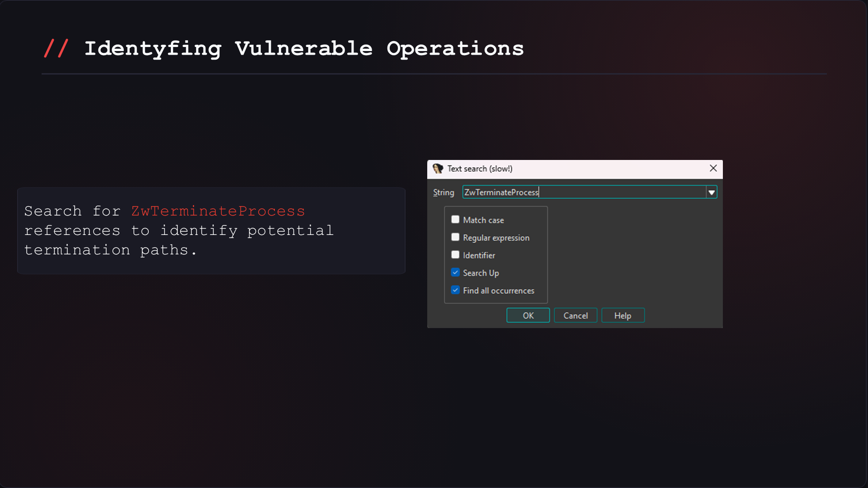The width and height of the screenshot is (868, 488).
Task: Click the red ZwTerminateProcess text
Action: (218, 211)
